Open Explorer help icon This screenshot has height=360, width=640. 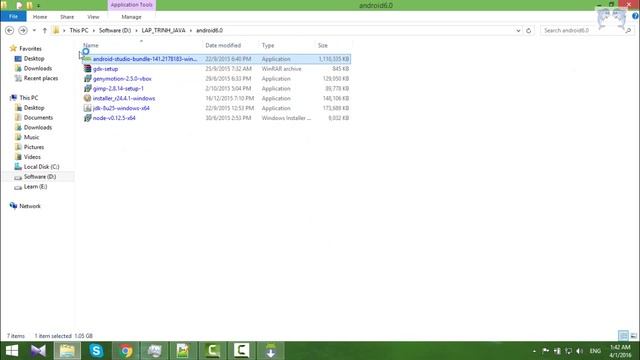point(635,16)
